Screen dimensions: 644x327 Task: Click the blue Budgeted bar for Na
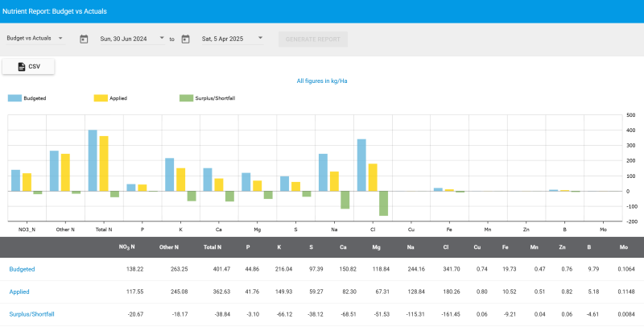click(323, 172)
